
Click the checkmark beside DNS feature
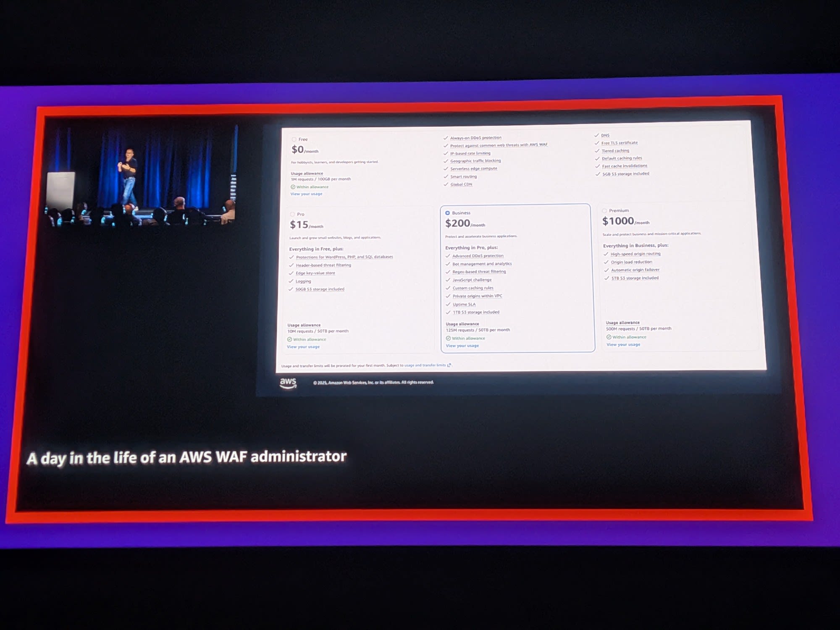click(596, 135)
